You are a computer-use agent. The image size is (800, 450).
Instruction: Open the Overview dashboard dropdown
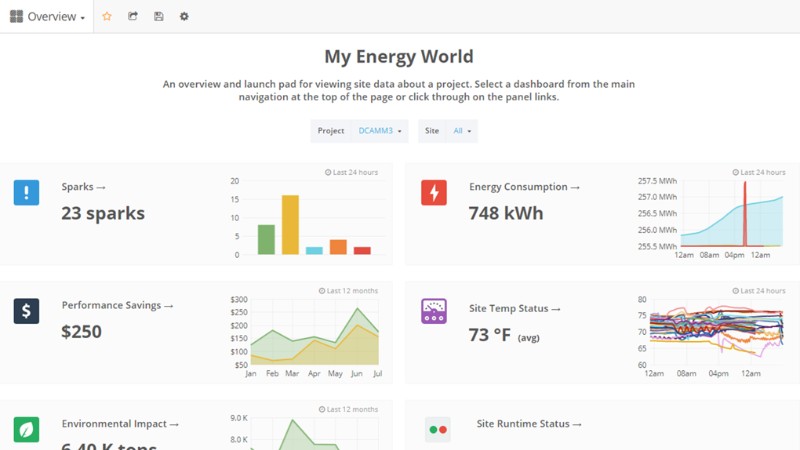(x=47, y=16)
